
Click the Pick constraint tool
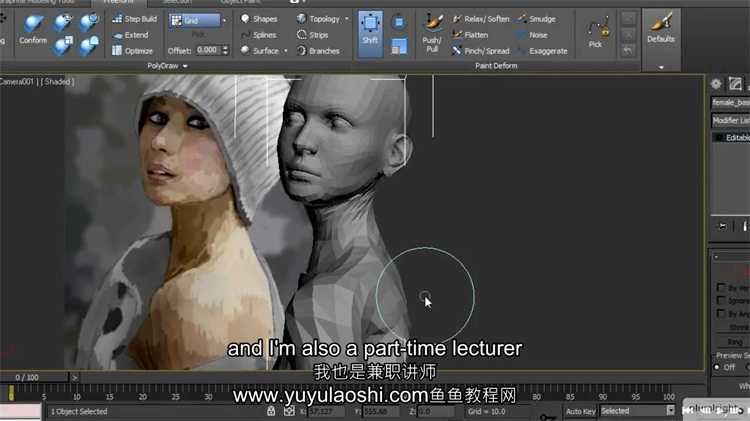pos(597,33)
